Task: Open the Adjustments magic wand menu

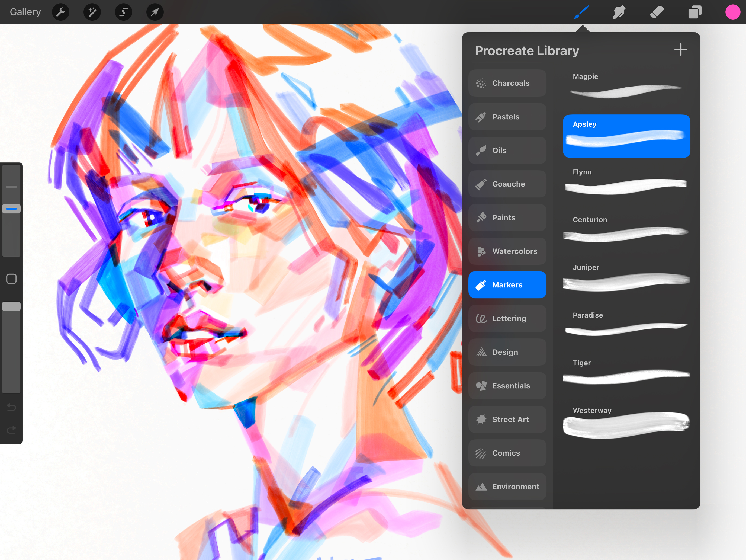Action: click(x=92, y=12)
